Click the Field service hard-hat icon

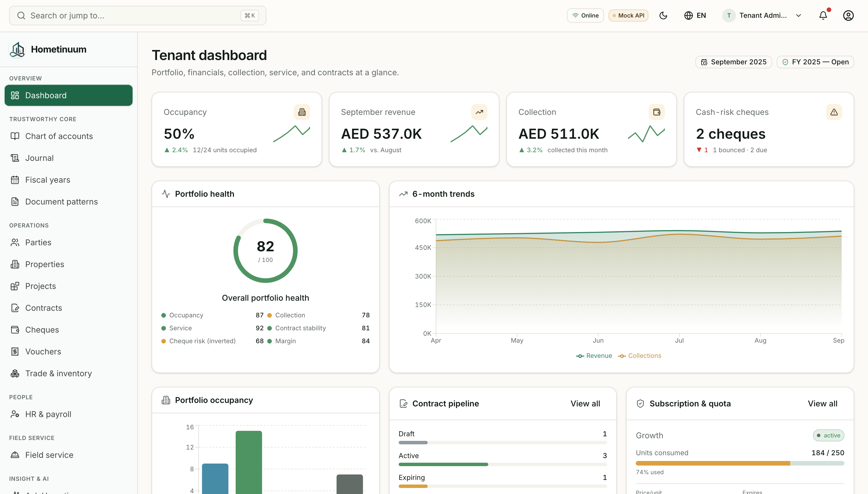pyautogui.click(x=15, y=455)
